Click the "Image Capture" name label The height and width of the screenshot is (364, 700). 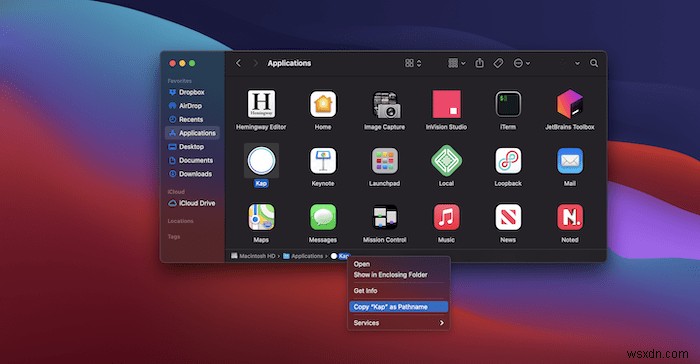(385, 127)
